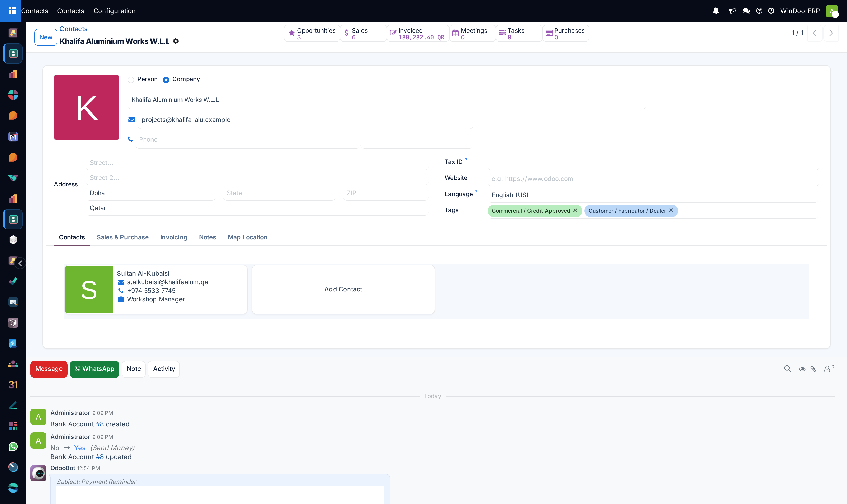This screenshot has width=847, height=504.
Task: Open the activities clock icon
Action: [771, 11]
